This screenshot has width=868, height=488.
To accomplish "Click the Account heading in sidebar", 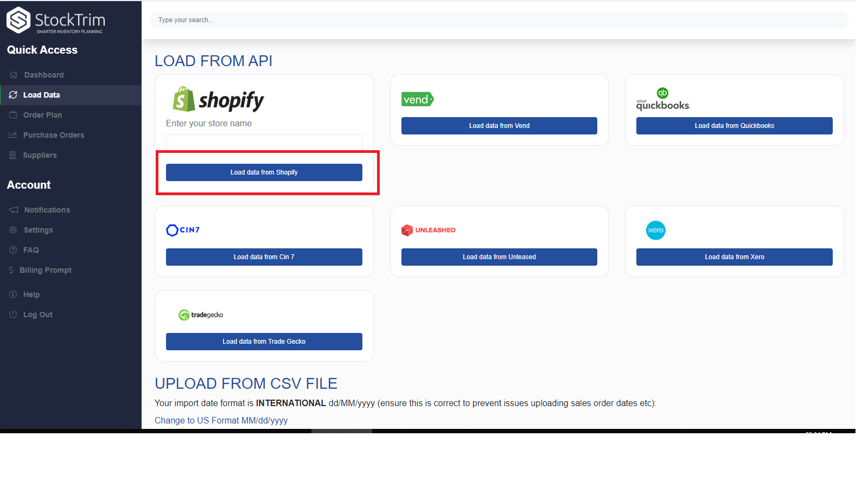I will (x=29, y=185).
